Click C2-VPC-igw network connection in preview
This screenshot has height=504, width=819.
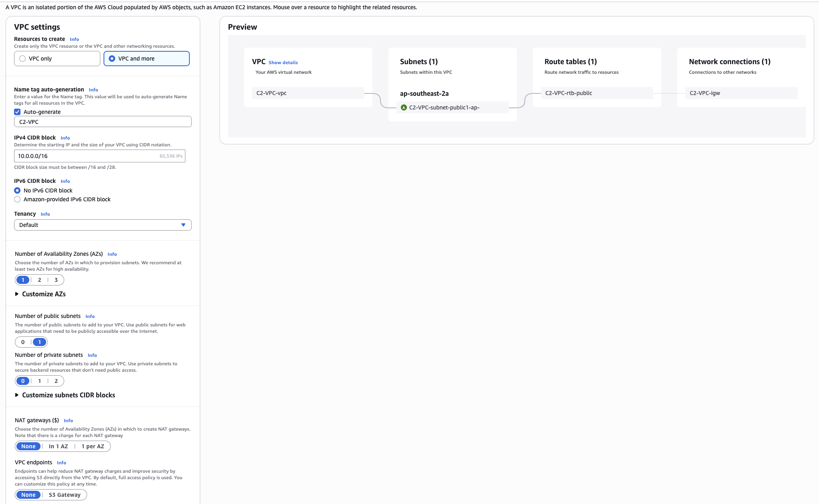point(742,93)
